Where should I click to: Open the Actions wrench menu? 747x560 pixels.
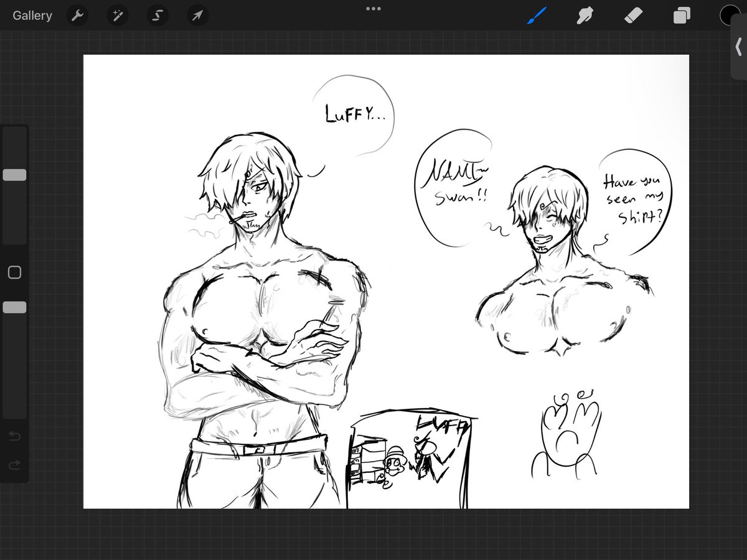[77, 16]
